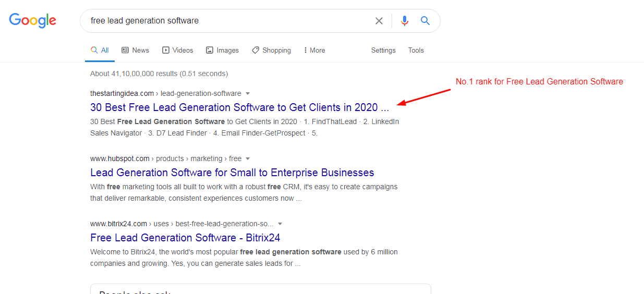Clear the search box with X icon
Viewport: 644px width, 294px height.
point(379,21)
